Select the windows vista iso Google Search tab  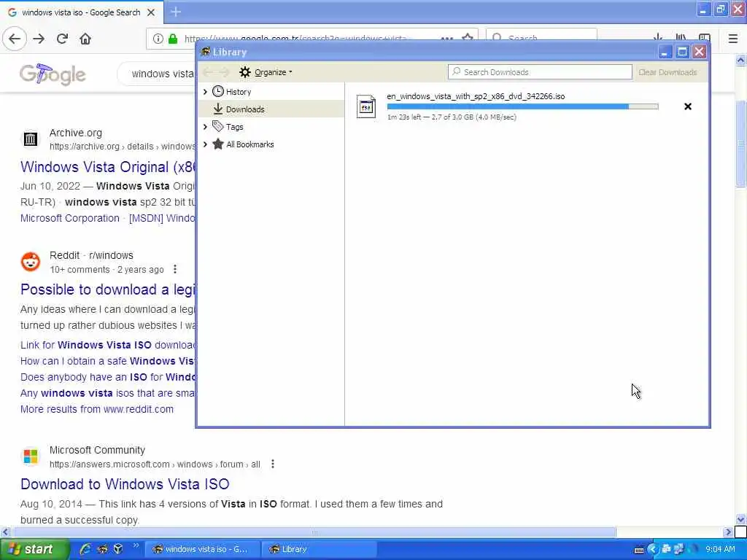81,12
